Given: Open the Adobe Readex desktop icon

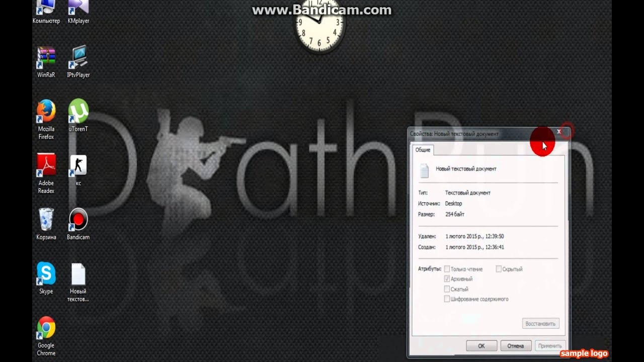Looking at the screenshot, I should (46, 174).
